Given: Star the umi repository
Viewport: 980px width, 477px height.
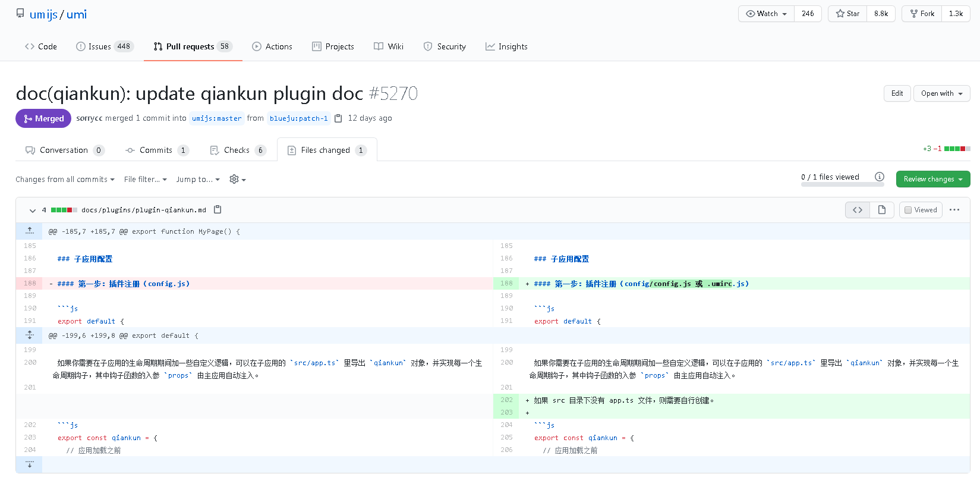Looking at the screenshot, I should 847,14.
